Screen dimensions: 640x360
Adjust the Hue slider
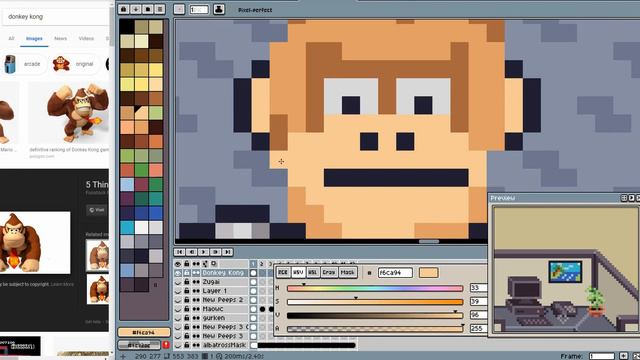point(375,288)
